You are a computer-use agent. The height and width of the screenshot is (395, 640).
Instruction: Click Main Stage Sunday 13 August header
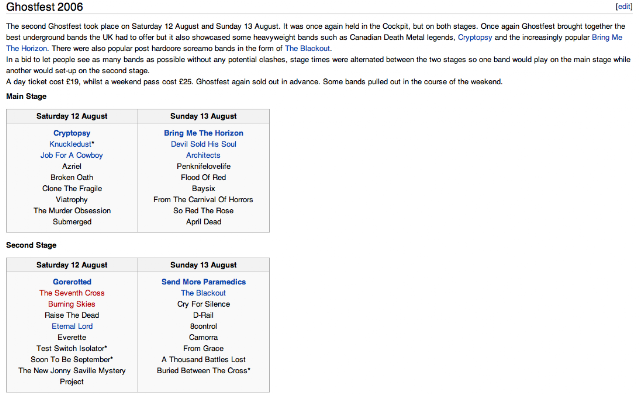[203, 116]
